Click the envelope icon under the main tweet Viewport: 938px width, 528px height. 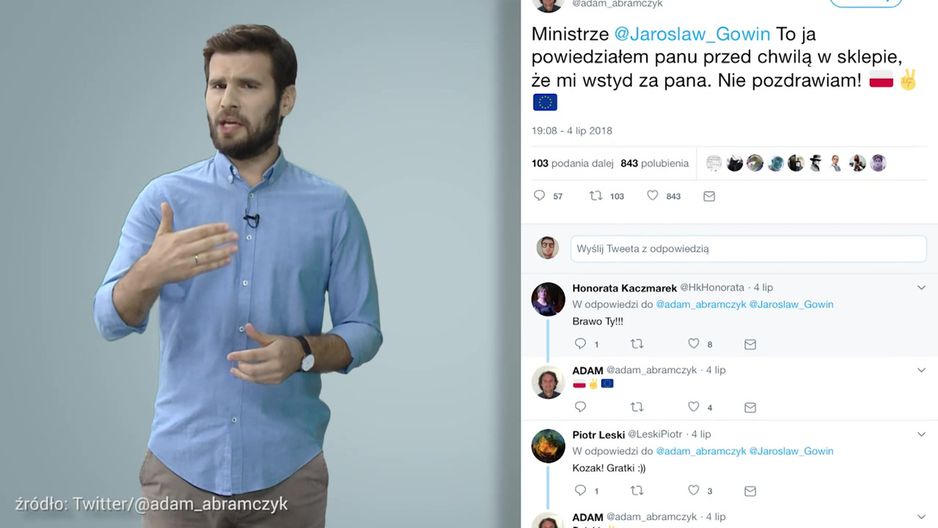pyautogui.click(x=709, y=196)
